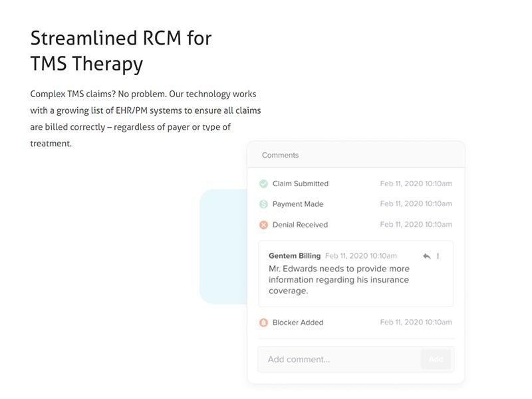Select the Claim Submitted entry label

click(301, 184)
